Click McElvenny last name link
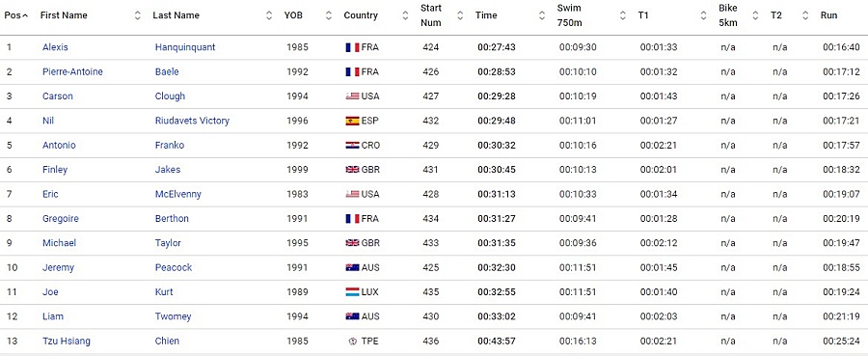Screen dimensions: 868x356 point(178,194)
